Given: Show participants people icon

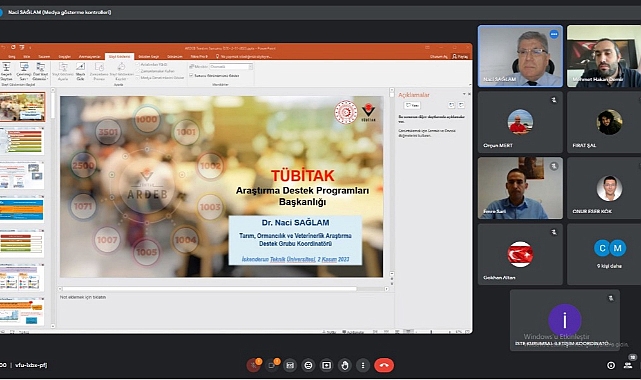Looking at the screenshot, I should (x=628, y=365).
